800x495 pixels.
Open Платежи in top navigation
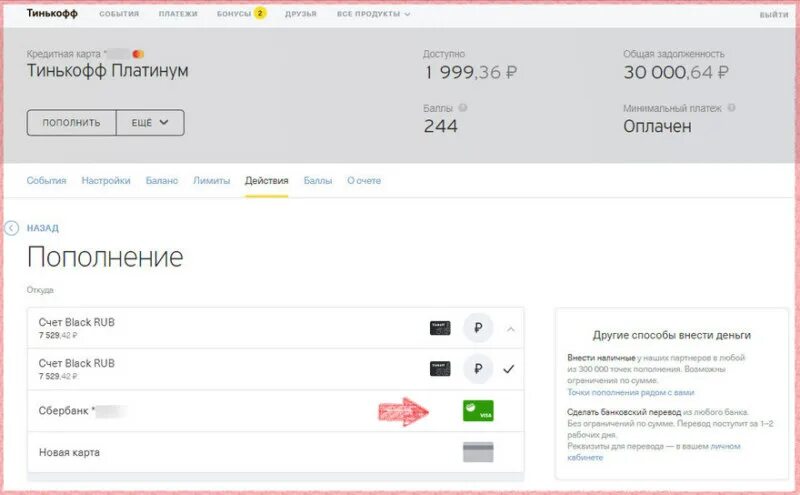[x=178, y=14]
